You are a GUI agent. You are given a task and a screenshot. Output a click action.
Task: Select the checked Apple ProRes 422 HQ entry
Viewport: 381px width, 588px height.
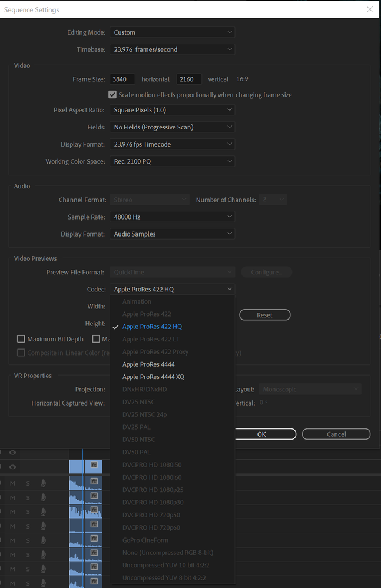click(x=173, y=327)
